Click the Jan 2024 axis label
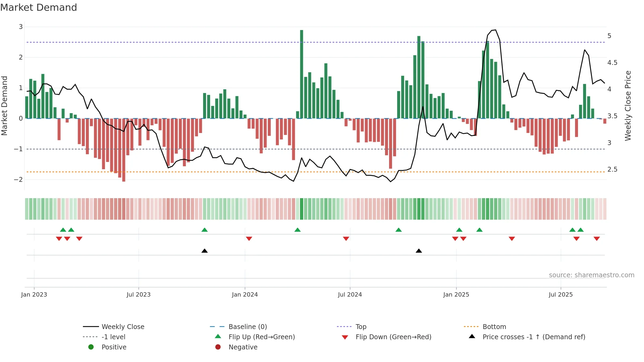The height and width of the screenshot is (362, 644). coord(245,294)
